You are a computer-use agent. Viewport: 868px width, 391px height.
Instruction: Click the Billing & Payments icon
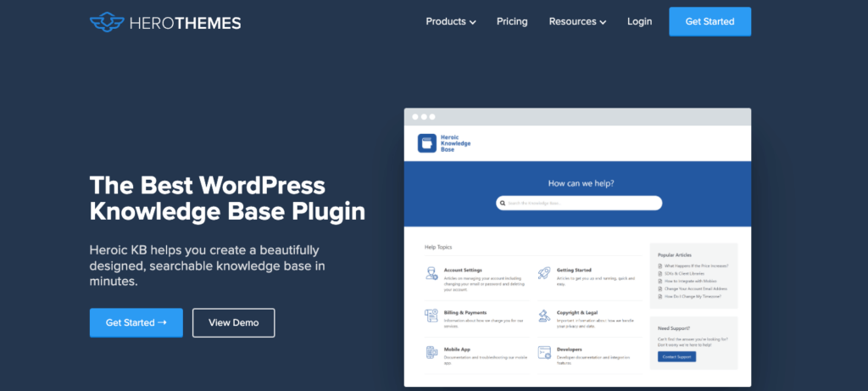(431, 316)
